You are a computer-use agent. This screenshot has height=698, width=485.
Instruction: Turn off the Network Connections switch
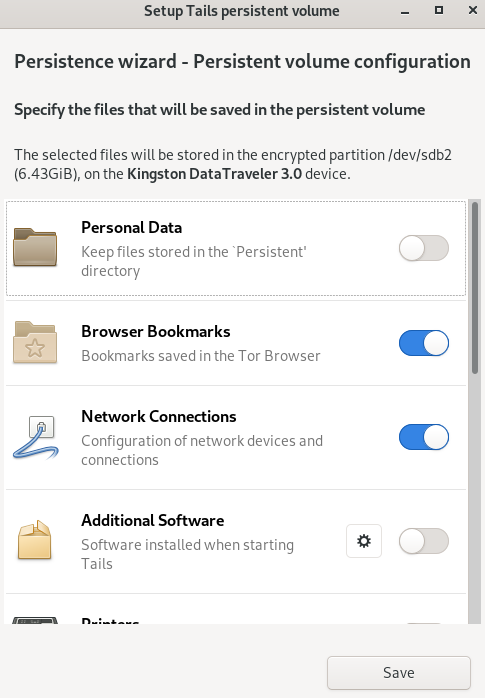(x=424, y=437)
